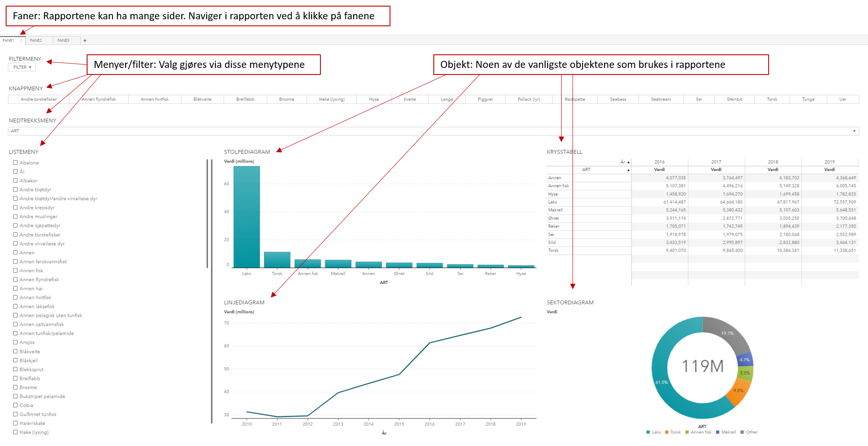Open the FILTER dropdown menu
This screenshot has height=446, width=868.
pos(22,67)
